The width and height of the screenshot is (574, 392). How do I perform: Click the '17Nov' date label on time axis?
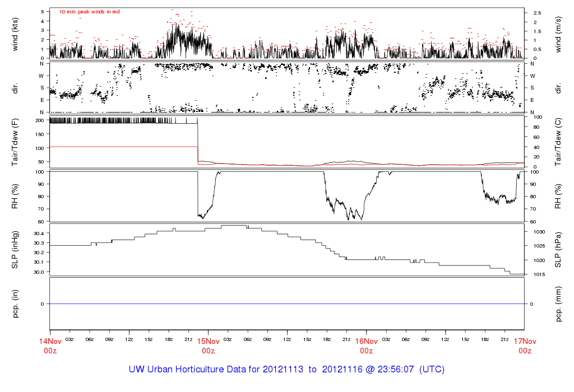[x=525, y=341]
